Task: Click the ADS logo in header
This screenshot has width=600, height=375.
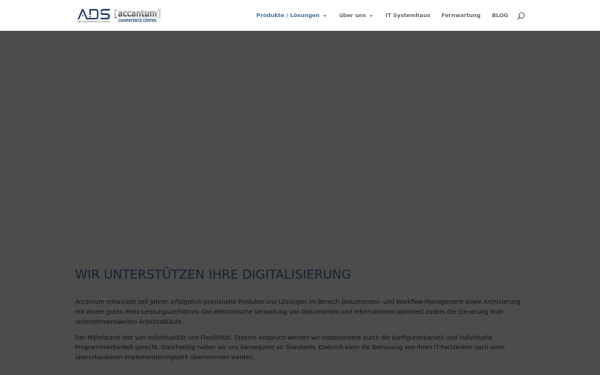Action: point(94,15)
